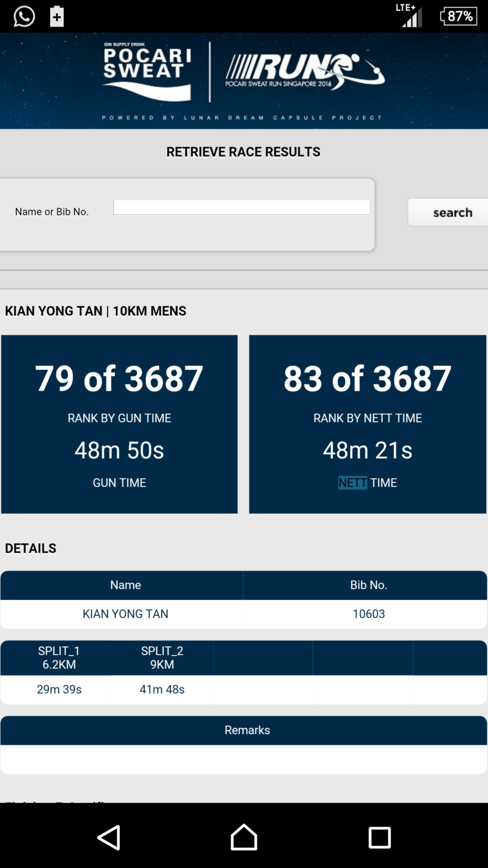This screenshot has width=488, height=868.
Task: Click the Pocari Sweat Run 2016 logo
Action: point(304,71)
